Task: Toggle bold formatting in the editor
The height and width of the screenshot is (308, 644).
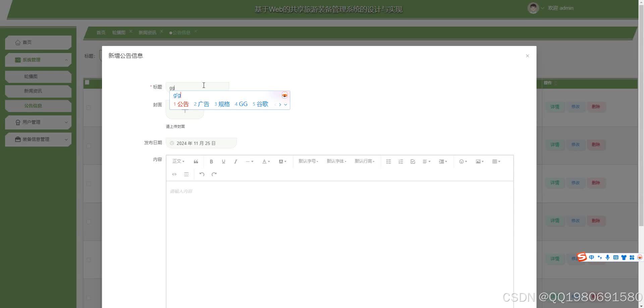Action: click(x=211, y=161)
